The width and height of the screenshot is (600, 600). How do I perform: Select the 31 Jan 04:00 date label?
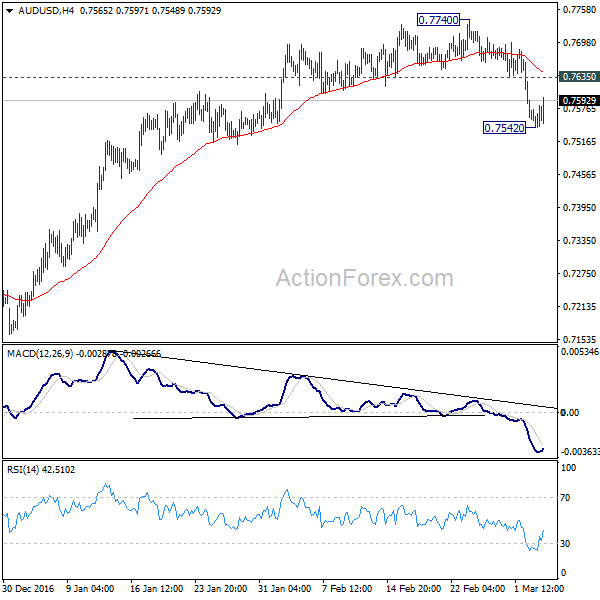[284, 588]
